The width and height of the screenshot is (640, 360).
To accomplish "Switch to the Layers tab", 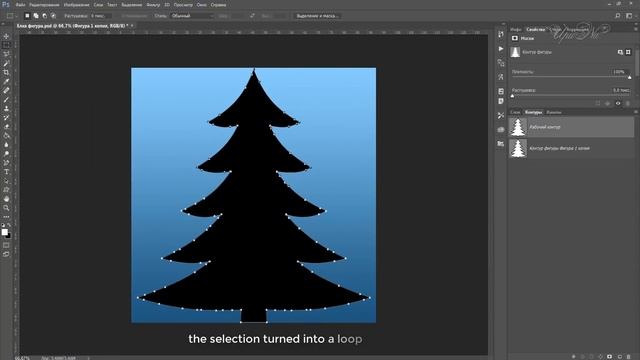I will point(515,112).
